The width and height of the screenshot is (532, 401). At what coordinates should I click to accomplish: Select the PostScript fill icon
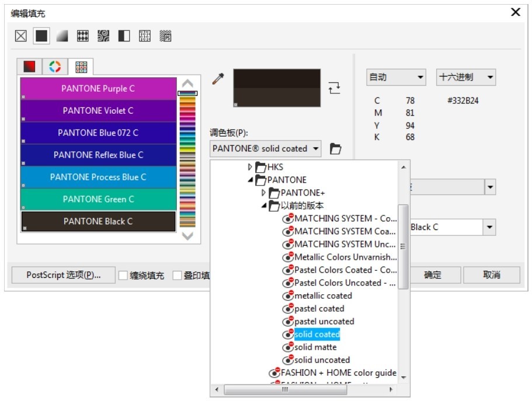[166, 36]
